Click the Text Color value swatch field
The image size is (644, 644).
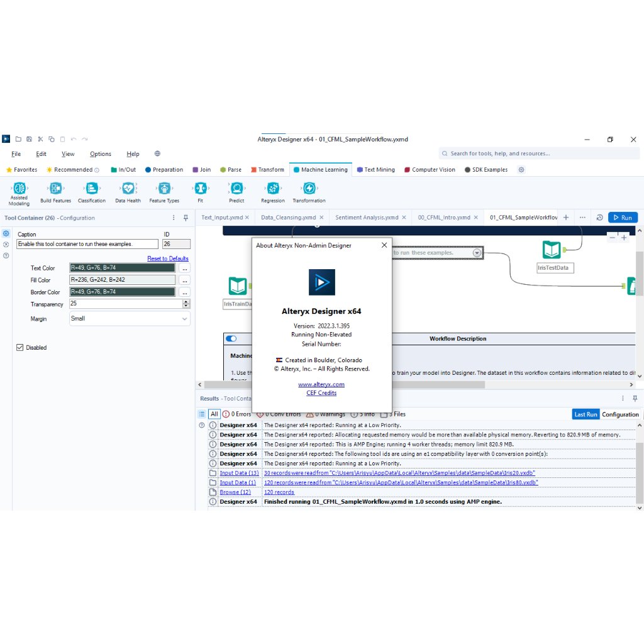click(123, 268)
